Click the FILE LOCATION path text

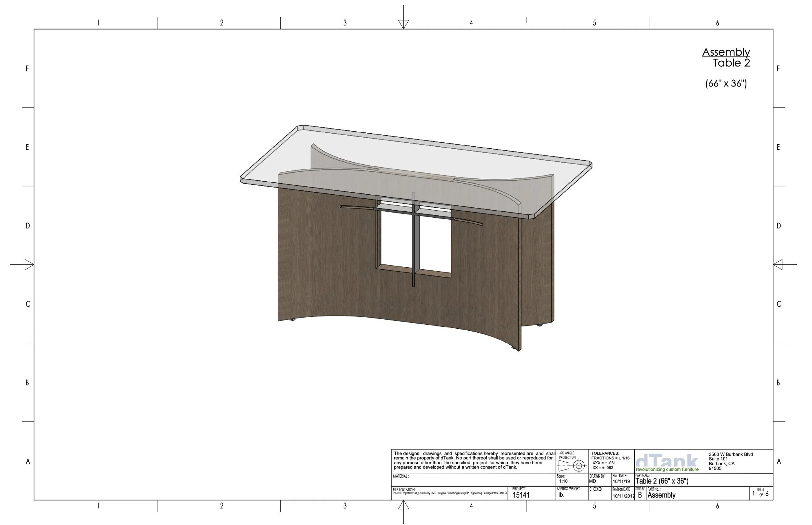click(449, 493)
